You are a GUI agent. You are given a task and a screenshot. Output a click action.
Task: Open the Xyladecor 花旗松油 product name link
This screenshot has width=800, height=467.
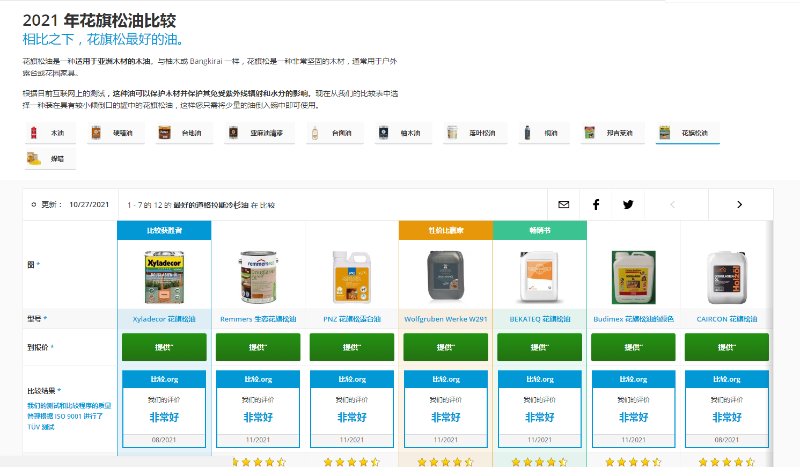coord(164,318)
